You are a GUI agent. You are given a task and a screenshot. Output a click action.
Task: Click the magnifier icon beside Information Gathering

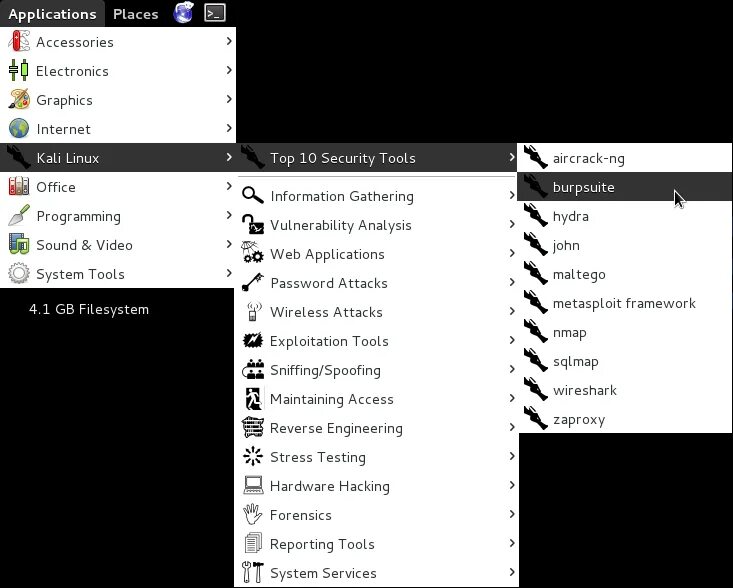[253, 196]
